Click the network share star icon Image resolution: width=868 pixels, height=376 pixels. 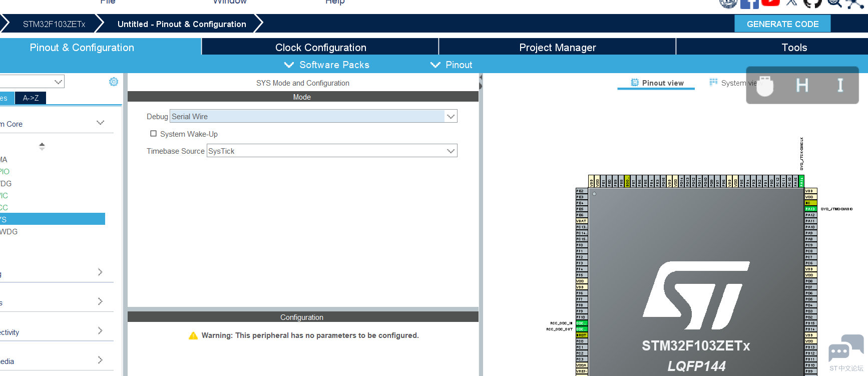tap(854, 4)
